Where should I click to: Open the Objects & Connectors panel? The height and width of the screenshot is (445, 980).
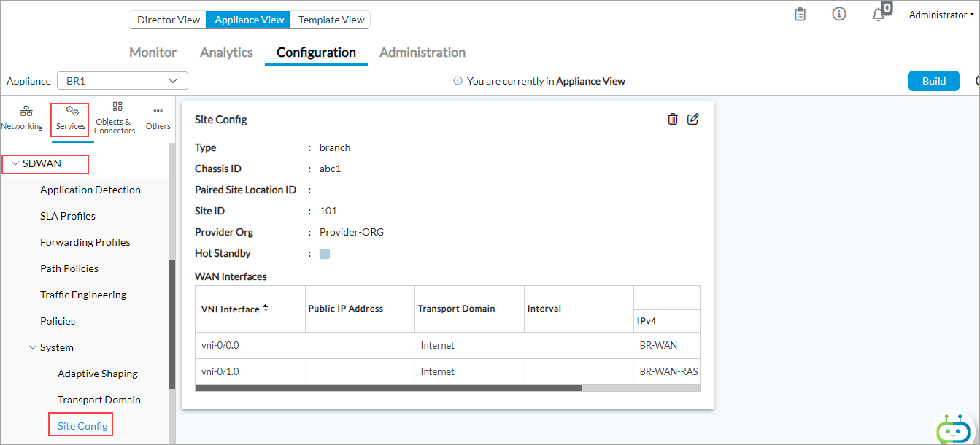coord(114,118)
